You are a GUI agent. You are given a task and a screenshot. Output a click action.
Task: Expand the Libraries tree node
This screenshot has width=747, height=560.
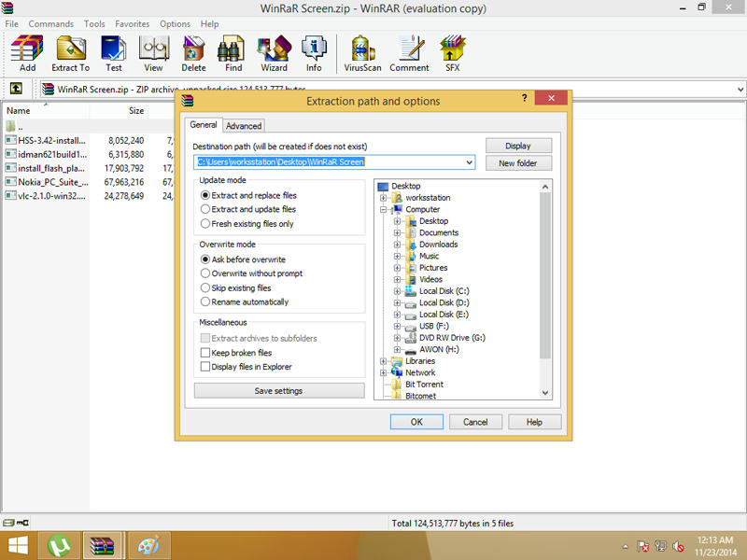pyautogui.click(x=383, y=361)
